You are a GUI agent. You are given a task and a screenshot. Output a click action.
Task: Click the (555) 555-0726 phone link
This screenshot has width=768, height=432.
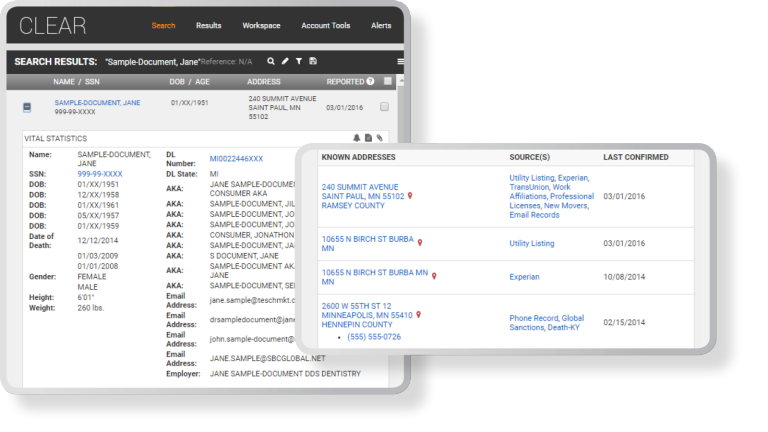(375, 337)
